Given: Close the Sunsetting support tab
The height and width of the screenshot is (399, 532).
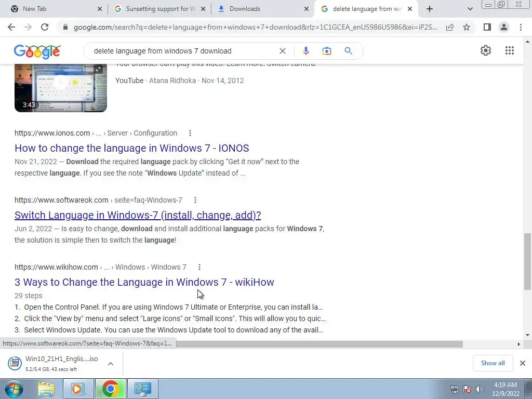Looking at the screenshot, I should [203, 9].
